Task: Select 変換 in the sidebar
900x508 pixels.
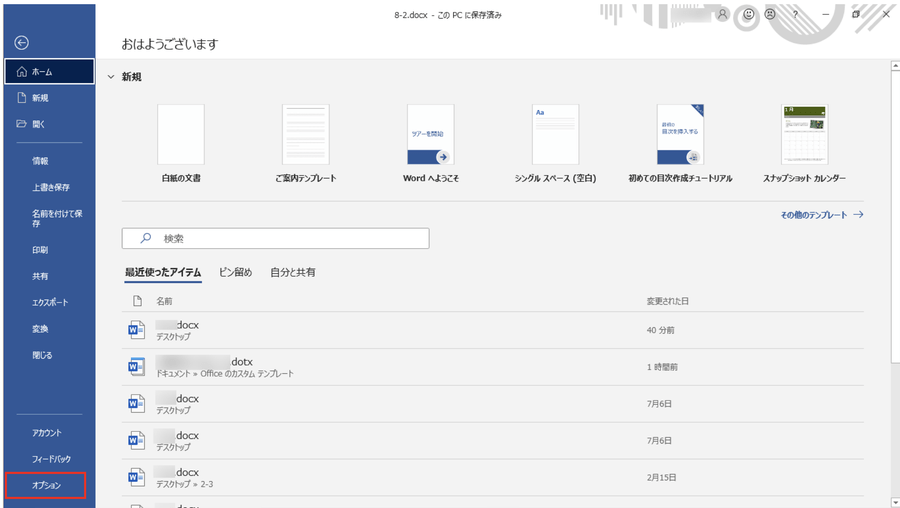Action: click(x=40, y=329)
